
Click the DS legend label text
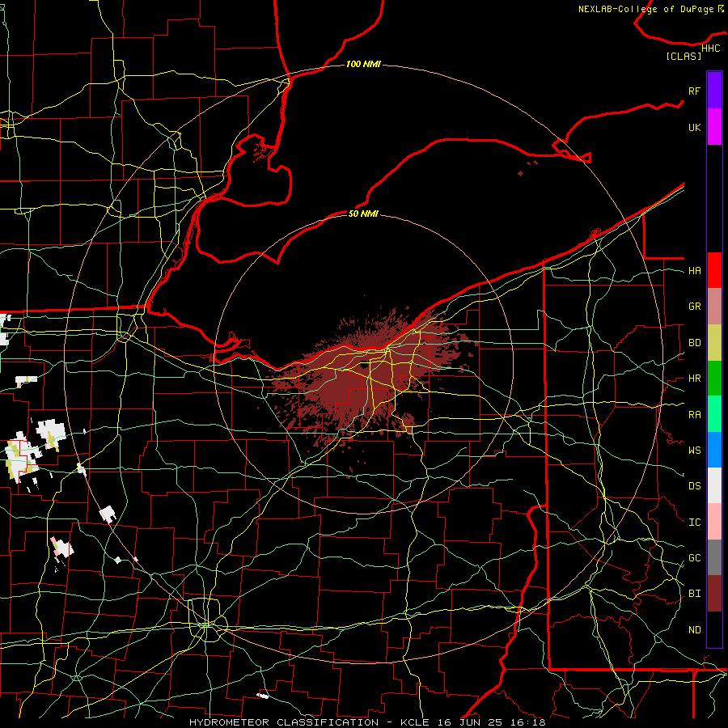tap(694, 486)
